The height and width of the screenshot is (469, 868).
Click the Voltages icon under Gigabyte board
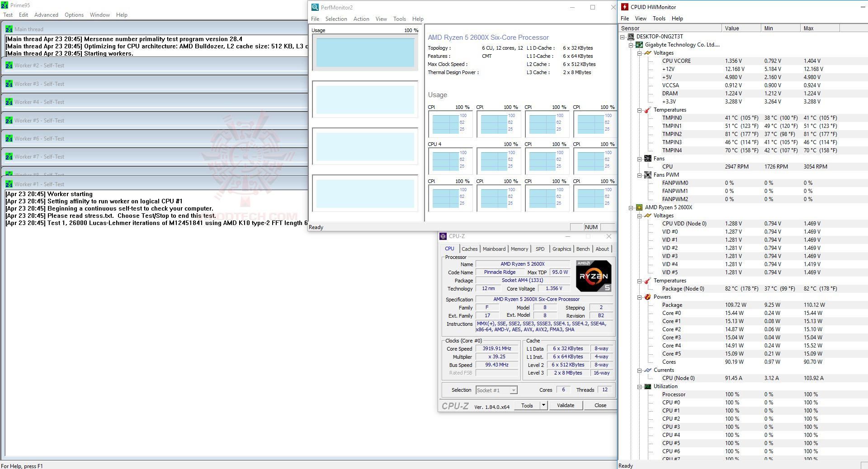pos(648,53)
